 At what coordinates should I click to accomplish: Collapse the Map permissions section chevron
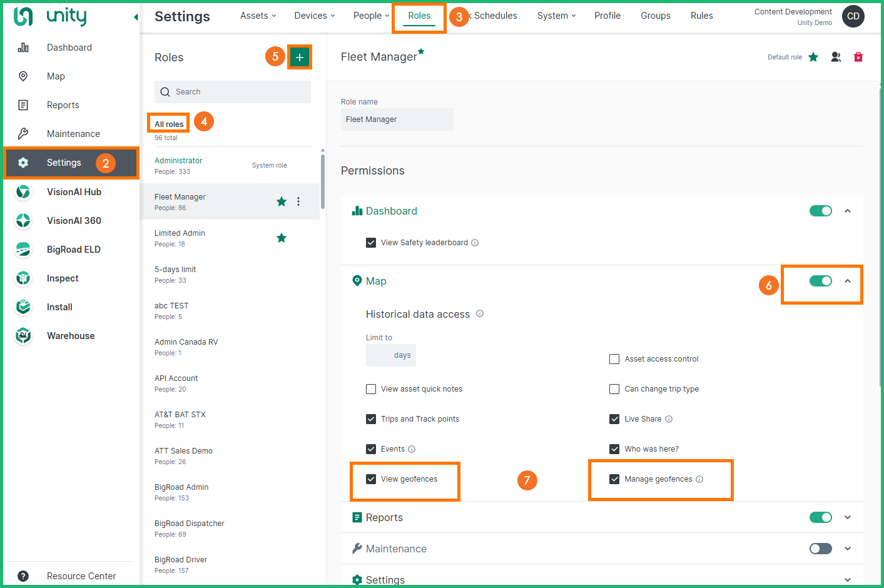click(848, 281)
